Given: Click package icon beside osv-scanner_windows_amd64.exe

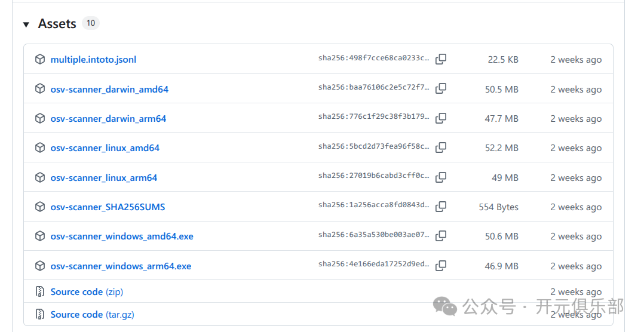Looking at the screenshot, I should coord(40,236).
